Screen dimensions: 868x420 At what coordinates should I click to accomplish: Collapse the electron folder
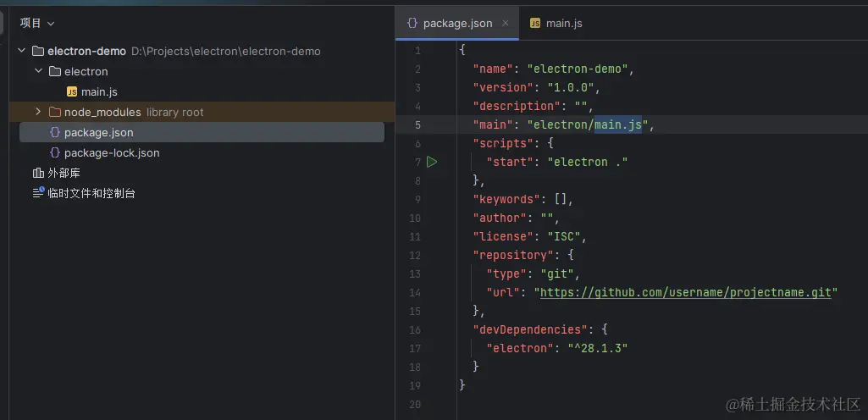[x=38, y=71]
